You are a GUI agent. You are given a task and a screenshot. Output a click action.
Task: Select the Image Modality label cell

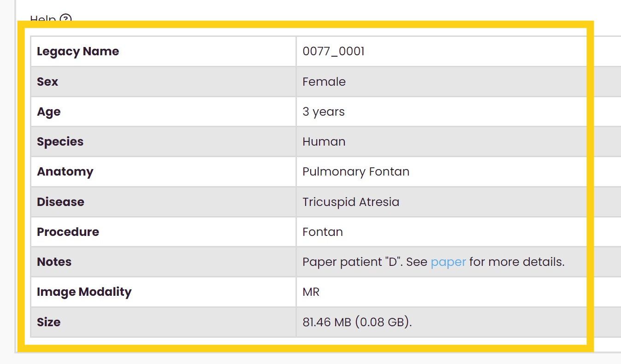coord(84,292)
